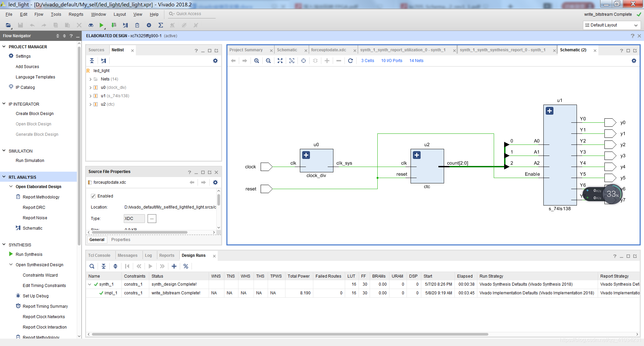Click the Run Synthesis green play icon
This screenshot has height=346, width=644.
(11, 254)
